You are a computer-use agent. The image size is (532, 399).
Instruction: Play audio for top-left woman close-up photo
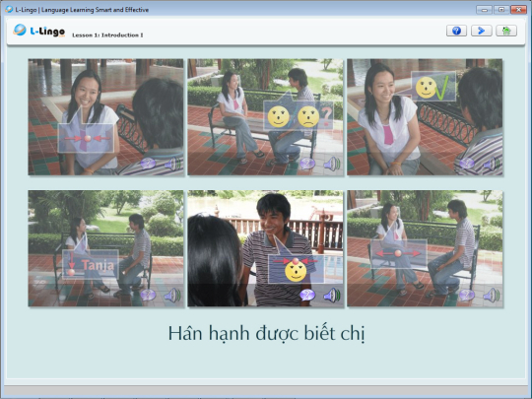click(173, 164)
